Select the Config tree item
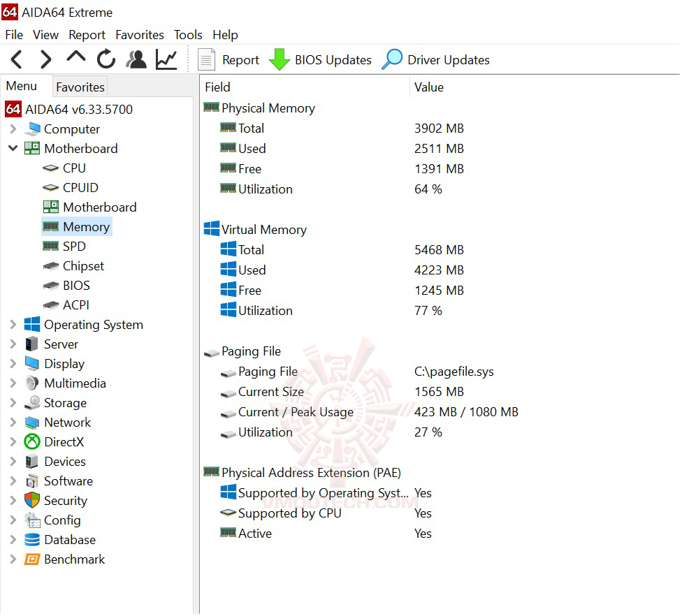The image size is (682, 616). pos(62,520)
